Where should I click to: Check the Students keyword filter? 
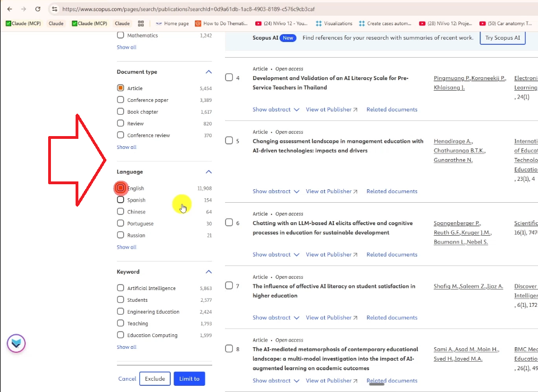click(120, 300)
